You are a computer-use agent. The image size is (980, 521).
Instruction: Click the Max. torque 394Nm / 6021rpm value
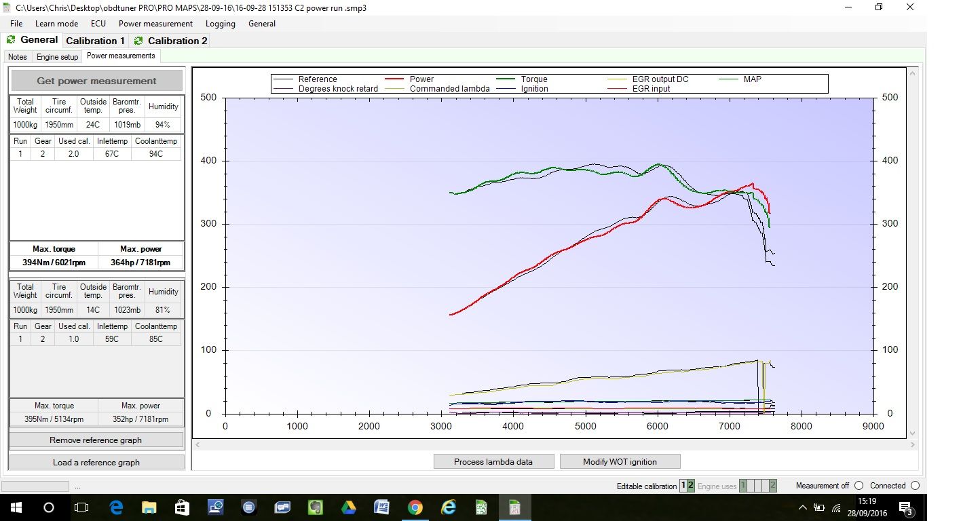(x=54, y=263)
